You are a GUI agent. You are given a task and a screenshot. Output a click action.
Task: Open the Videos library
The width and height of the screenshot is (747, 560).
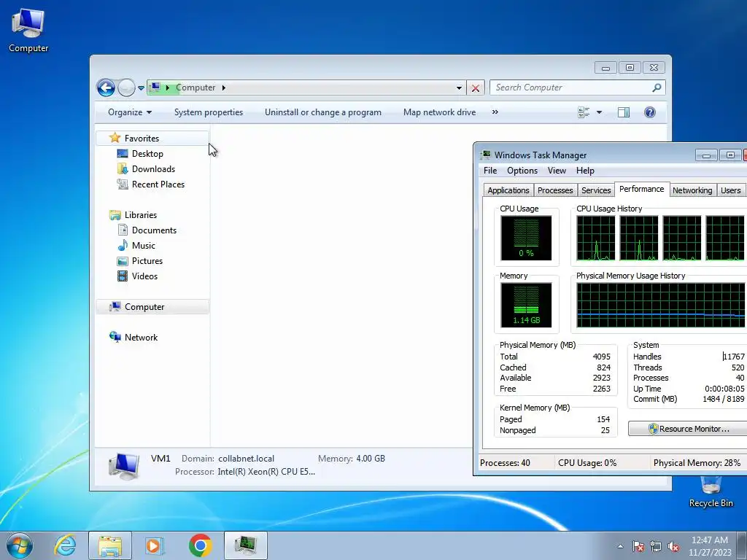144,276
